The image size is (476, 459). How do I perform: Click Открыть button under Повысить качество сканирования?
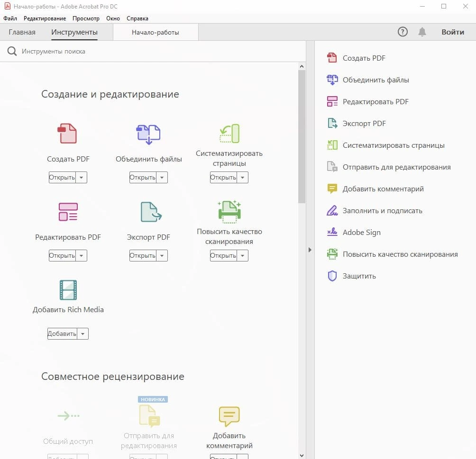point(223,255)
